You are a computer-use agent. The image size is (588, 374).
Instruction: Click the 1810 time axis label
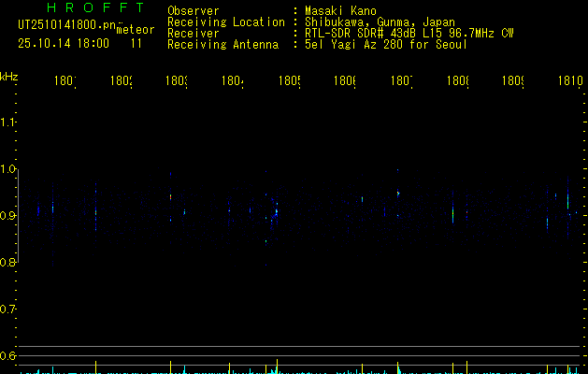pyautogui.click(x=570, y=80)
